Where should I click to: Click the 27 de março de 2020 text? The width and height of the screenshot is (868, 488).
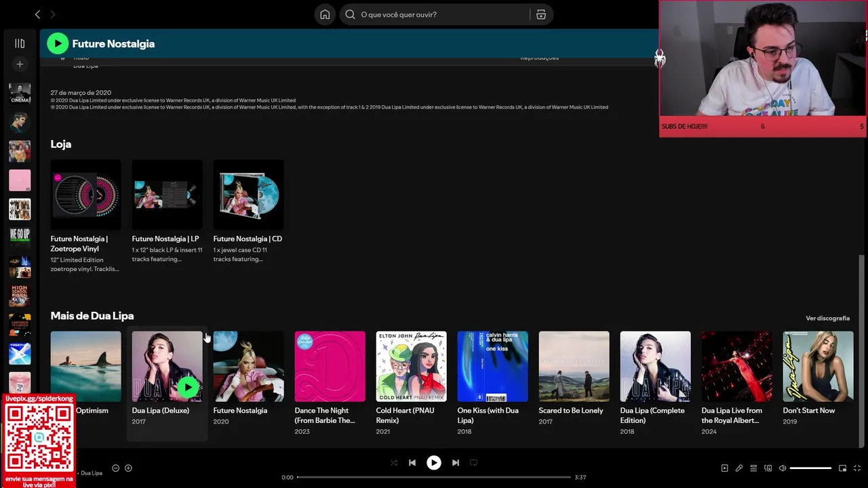point(81,92)
